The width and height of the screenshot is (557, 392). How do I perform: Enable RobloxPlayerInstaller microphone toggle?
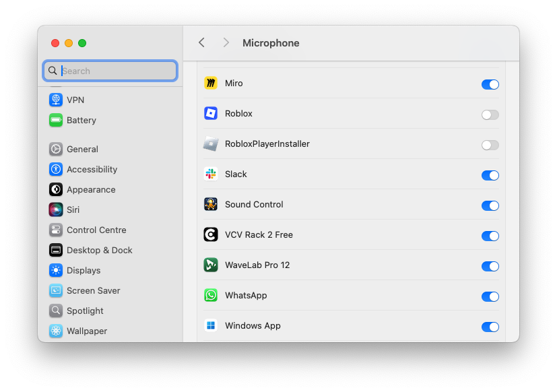point(490,145)
